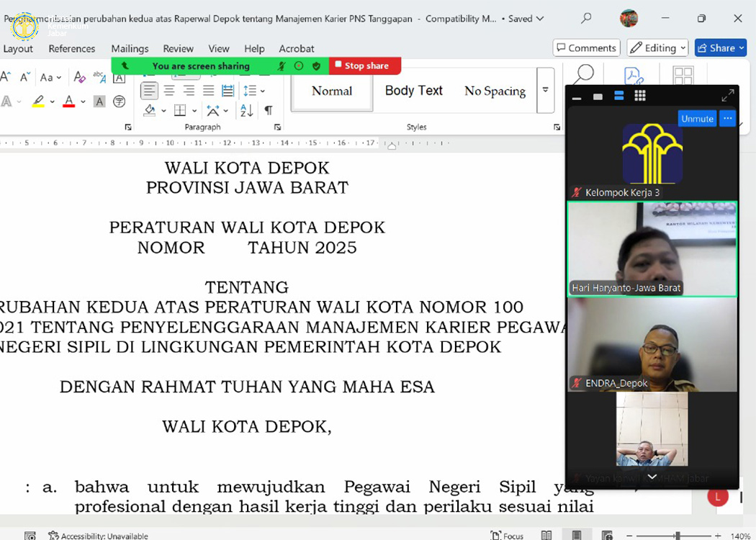This screenshot has height=540, width=756.
Task: Click the Distributed alignment icon
Action: tap(228, 91)
